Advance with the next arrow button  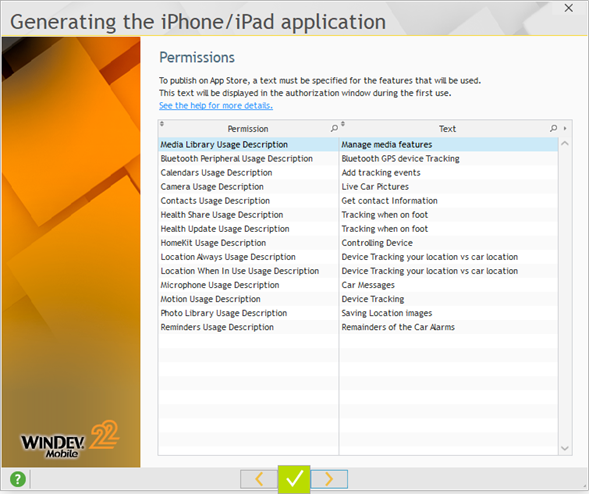click(x=329, y=479)
